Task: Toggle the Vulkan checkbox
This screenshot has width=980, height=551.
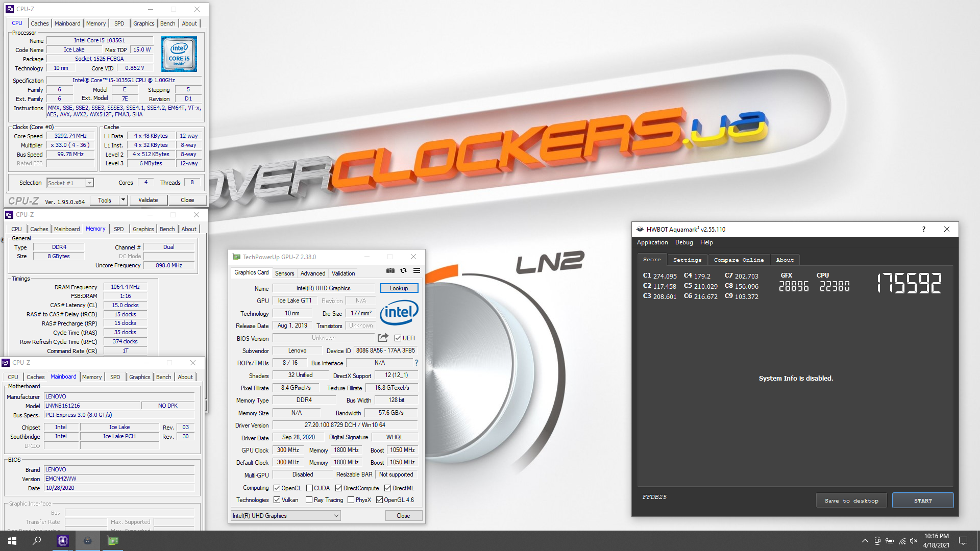Action: [x=277, y=500]
